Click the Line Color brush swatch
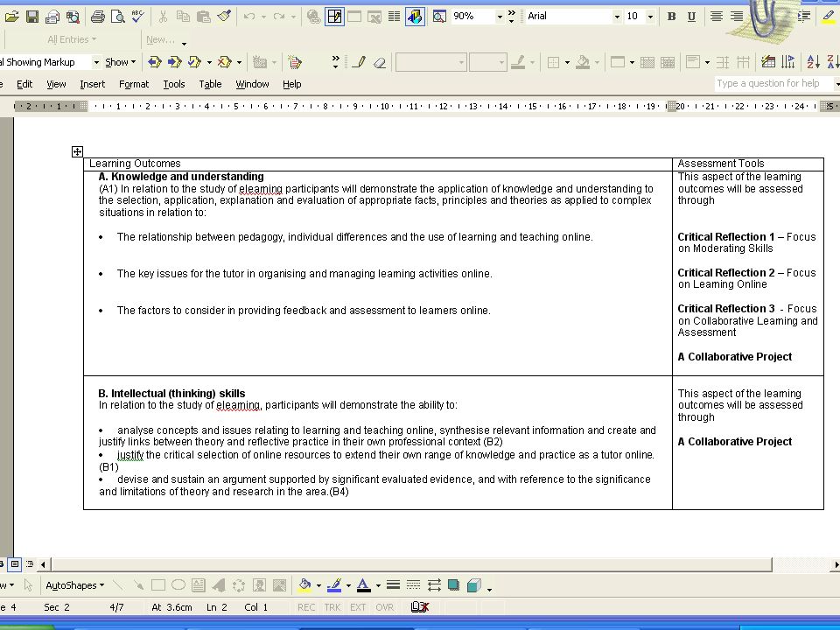 click(334, 585)
